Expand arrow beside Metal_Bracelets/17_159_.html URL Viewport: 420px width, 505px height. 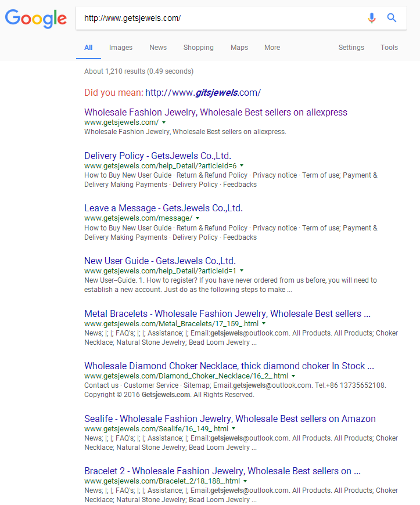264,323
